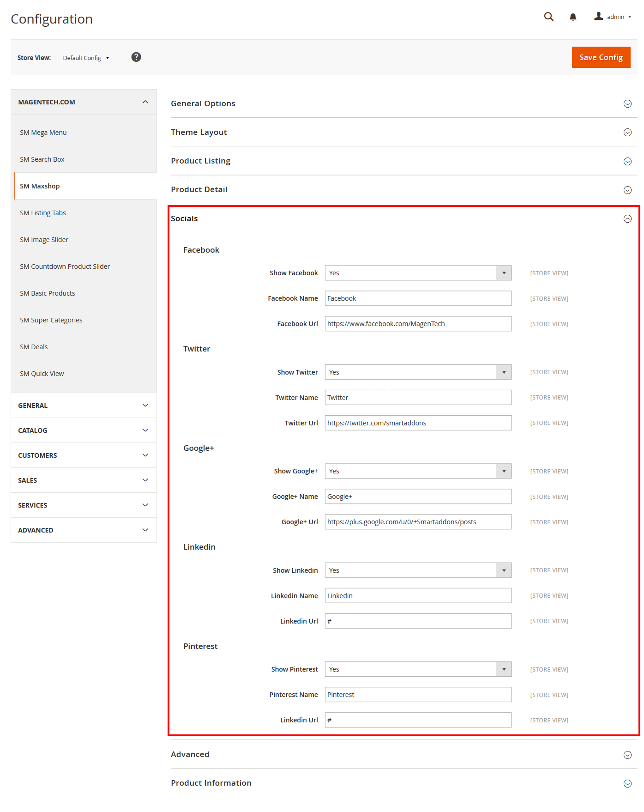Click the store view help question icon
The image size is (644, 812).
tap(136, 57)
